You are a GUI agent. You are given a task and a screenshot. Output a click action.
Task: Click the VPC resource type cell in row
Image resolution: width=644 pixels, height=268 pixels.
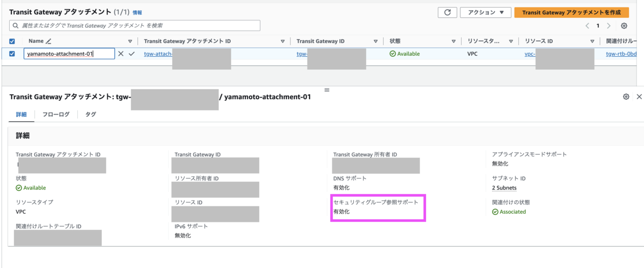[473, 54]
